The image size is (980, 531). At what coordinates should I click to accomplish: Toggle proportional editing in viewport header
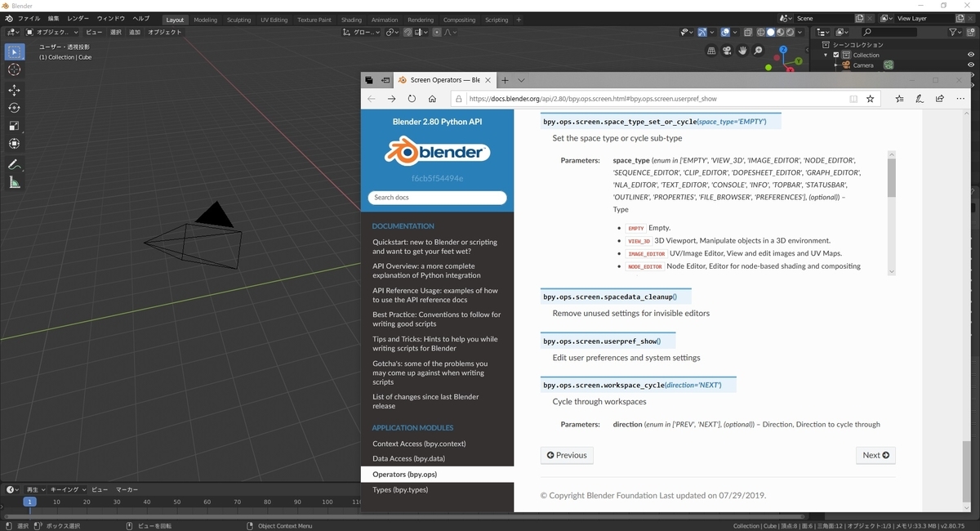(438, 32)
